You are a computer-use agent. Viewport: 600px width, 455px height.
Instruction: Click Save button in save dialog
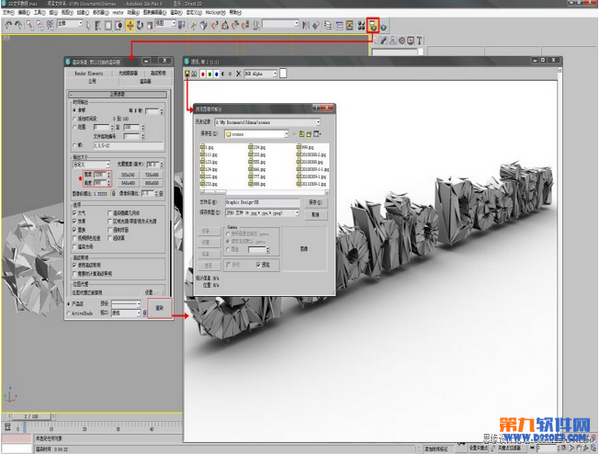click(x=316, y=202)
